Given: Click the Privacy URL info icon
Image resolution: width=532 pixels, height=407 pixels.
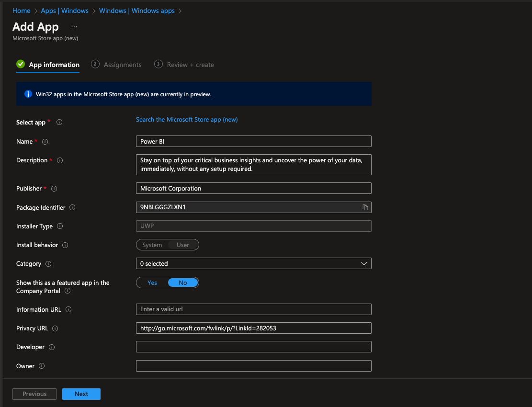Looking at the screenshot, I should 55,328.
